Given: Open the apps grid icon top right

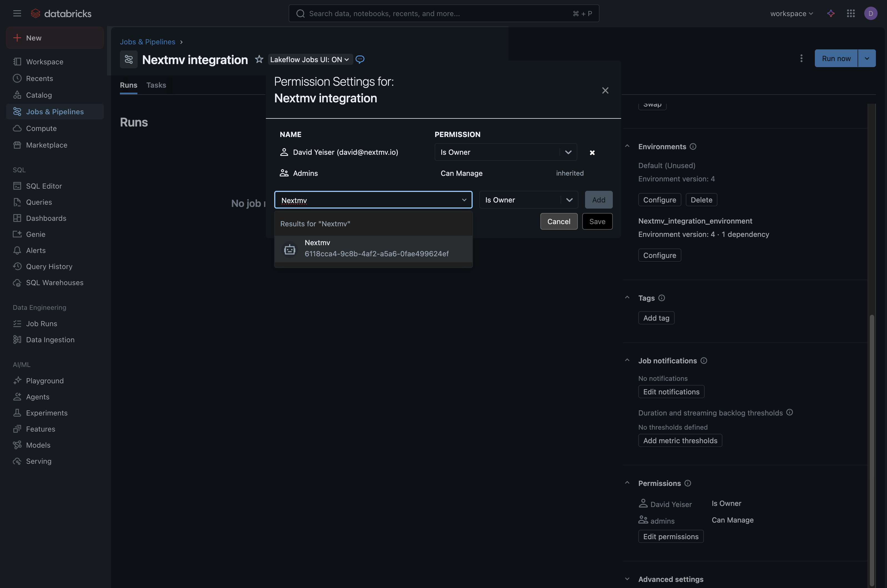Looking at the screenshot, I should tap(851, 13).
